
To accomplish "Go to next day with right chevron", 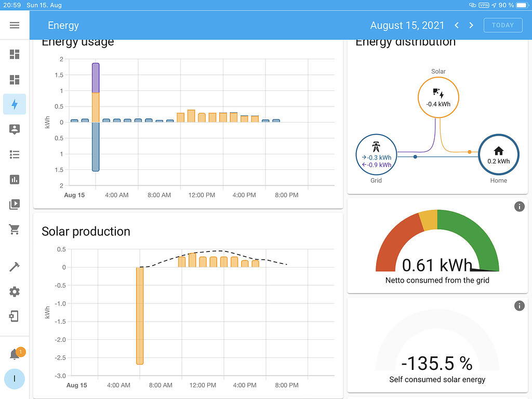I will (x=471, y=25).
